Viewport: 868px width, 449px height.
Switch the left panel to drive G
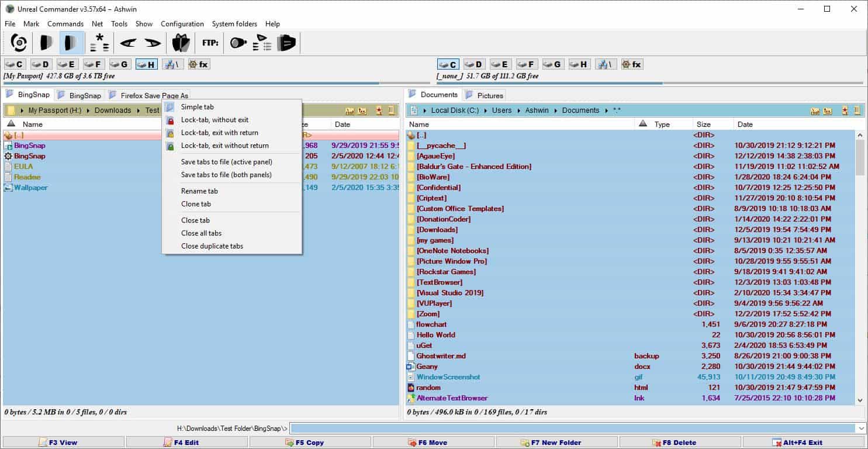coord(120,64)
